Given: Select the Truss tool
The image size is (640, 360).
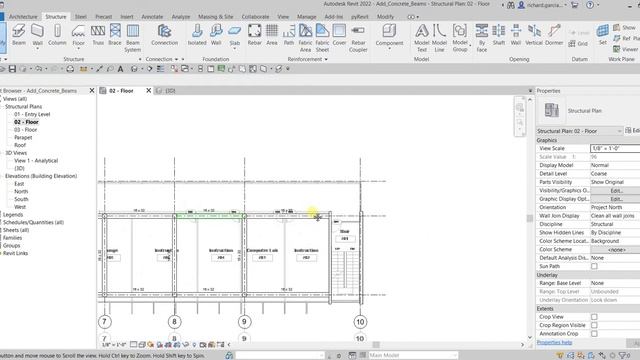Looking at the screenshot, I should click(98, 35).
